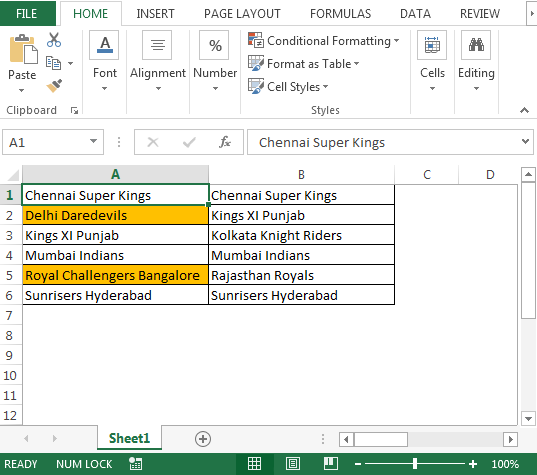Click the macro recording status icon

[135, 464]
